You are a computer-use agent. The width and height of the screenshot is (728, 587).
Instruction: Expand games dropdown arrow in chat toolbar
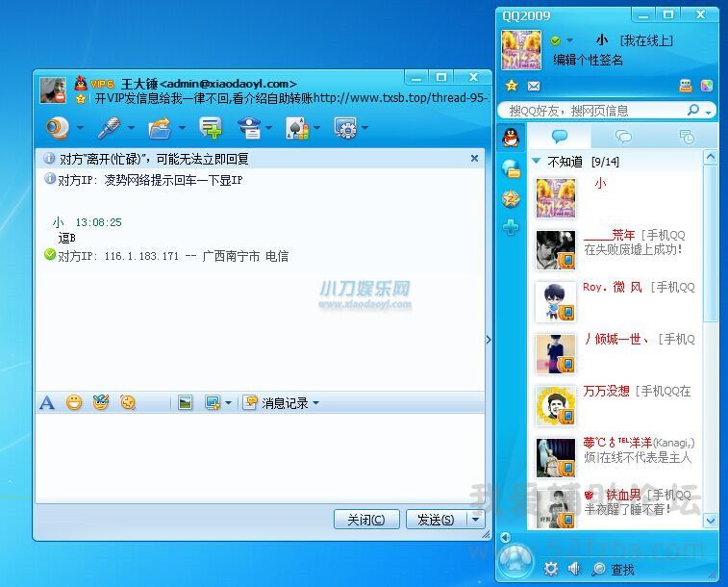tap(316, 128)
